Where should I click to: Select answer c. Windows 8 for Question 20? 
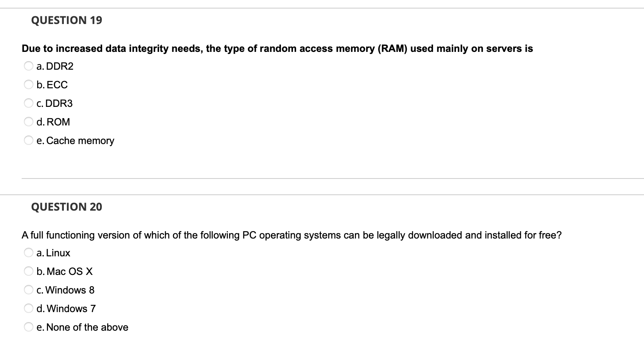coord(29,289)
